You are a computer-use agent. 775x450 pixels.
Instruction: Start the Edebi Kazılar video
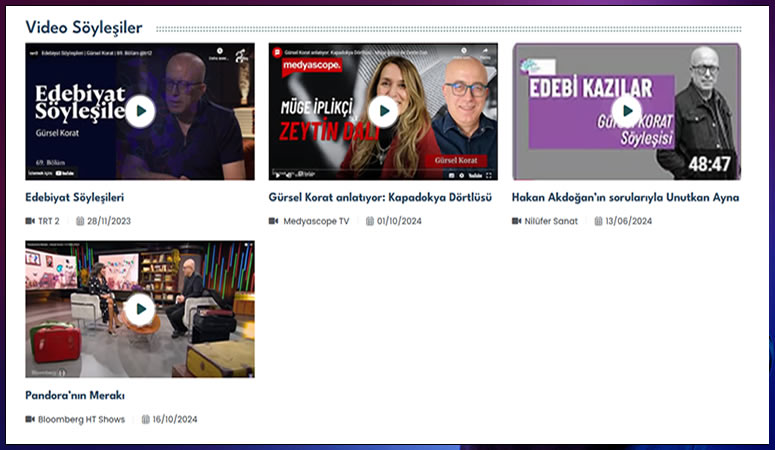tap(627, 111)
